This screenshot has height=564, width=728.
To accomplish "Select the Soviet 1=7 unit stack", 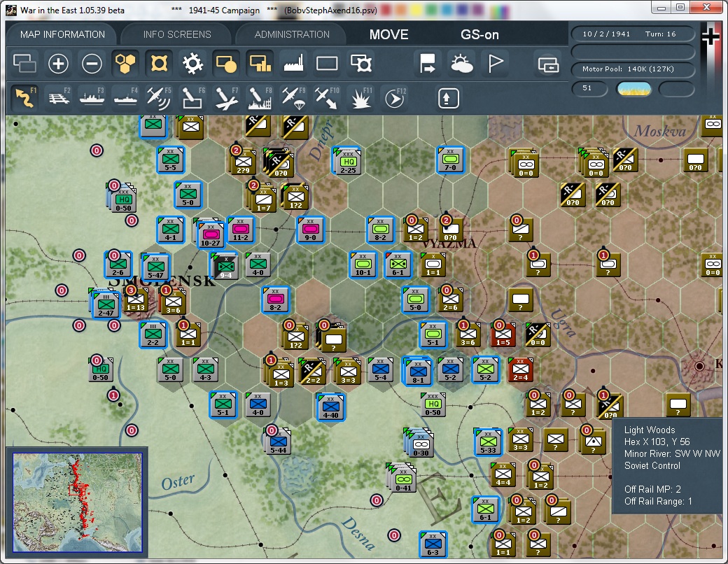I will pos(263,198).
